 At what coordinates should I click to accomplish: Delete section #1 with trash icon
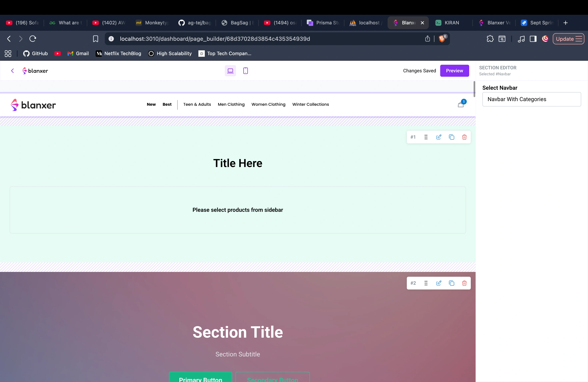click(464, 137)
